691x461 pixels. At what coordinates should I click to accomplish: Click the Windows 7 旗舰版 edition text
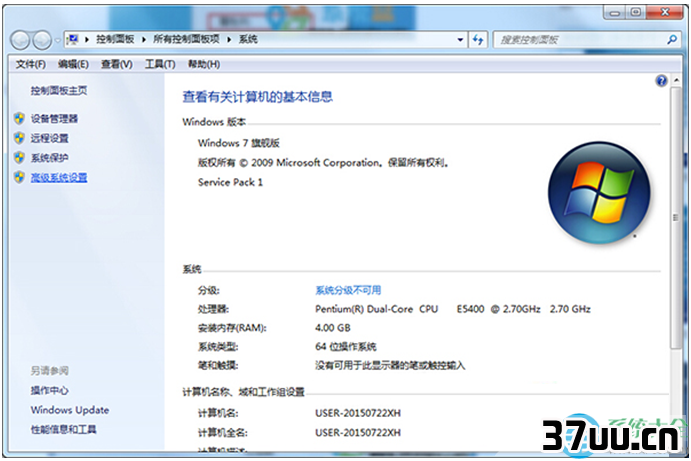pos(238,143)
